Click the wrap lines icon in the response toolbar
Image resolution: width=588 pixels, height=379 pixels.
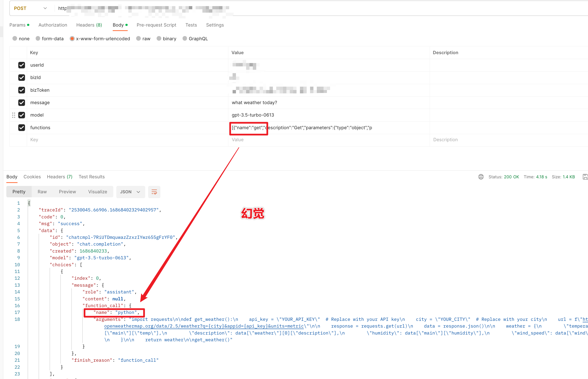[x=154, y=192]
